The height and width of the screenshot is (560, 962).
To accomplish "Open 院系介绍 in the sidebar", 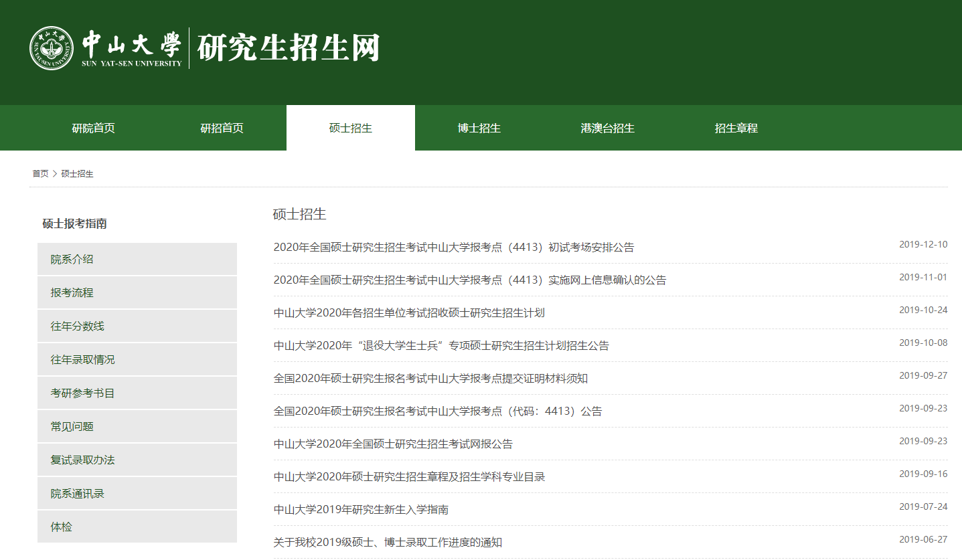I will point(137,259).
